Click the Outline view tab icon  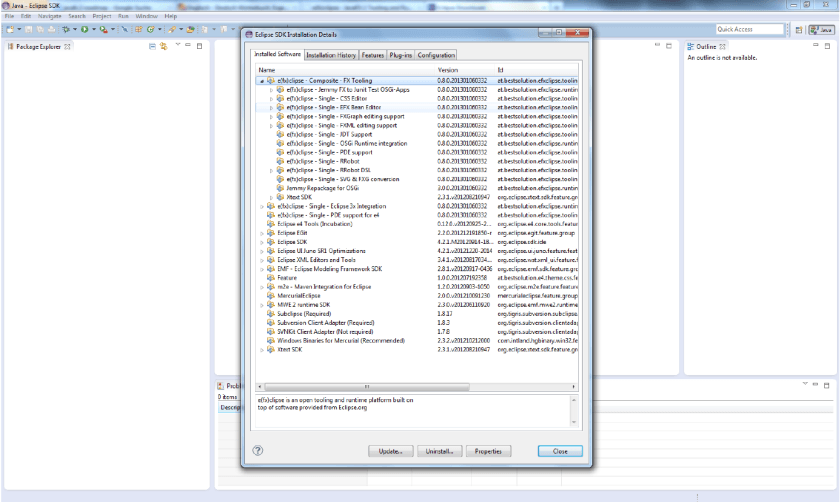tap(691, 47)
